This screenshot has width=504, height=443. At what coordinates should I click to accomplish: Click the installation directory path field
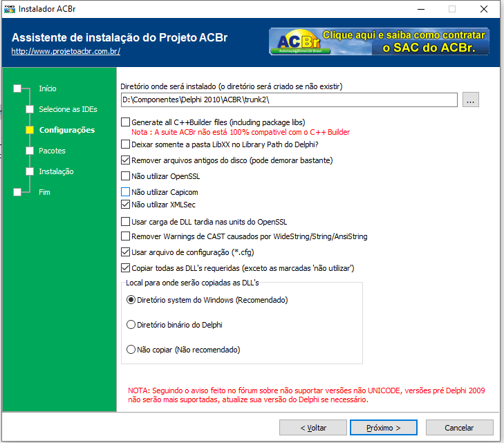[289, 100]
